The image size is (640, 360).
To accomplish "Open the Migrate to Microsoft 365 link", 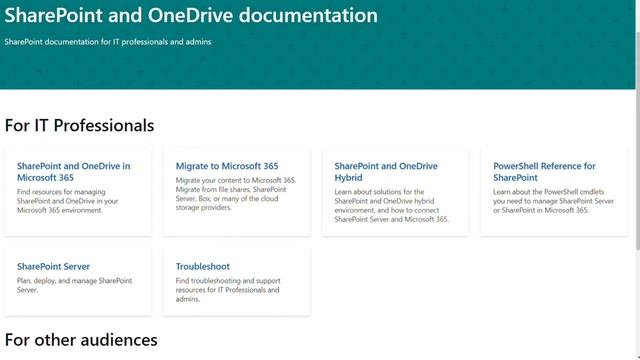I will point(227,166).
